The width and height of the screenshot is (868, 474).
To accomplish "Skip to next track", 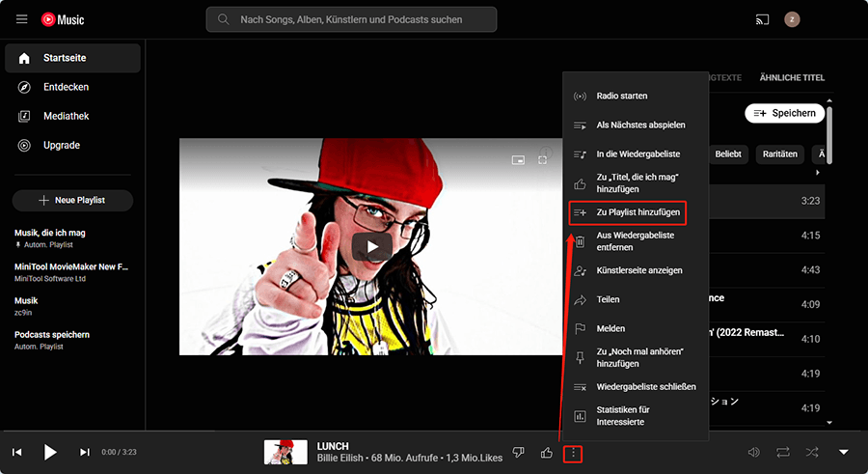I will tap(84, 453).
